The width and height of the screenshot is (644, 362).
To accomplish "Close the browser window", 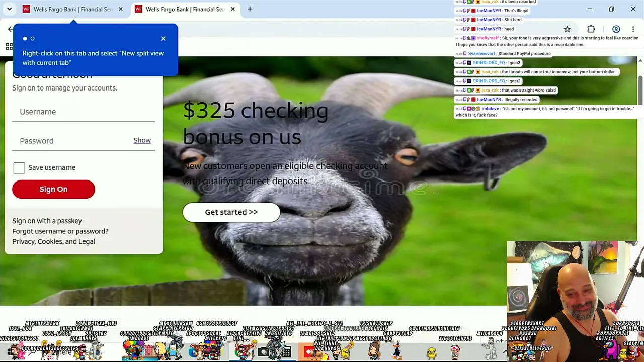I will coord(633,9).
